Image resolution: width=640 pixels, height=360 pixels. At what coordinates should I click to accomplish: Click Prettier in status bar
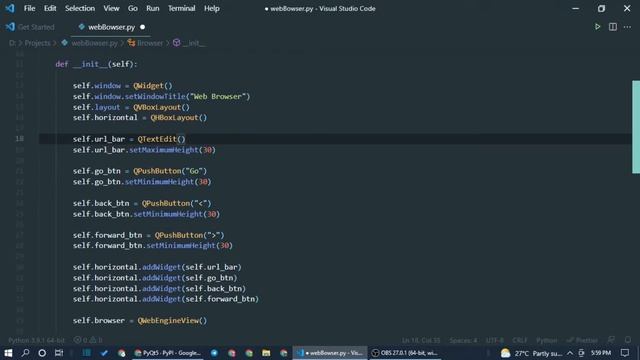pos(582,340)
